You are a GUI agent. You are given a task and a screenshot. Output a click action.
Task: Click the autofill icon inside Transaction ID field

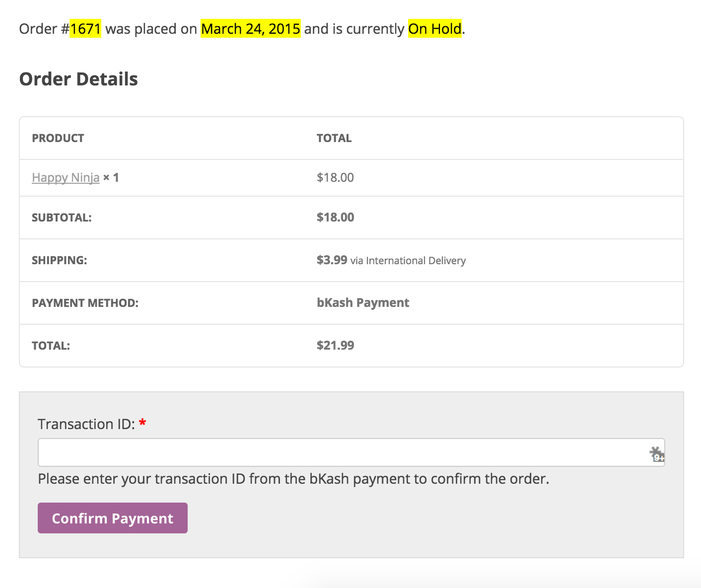click(657, 453)
